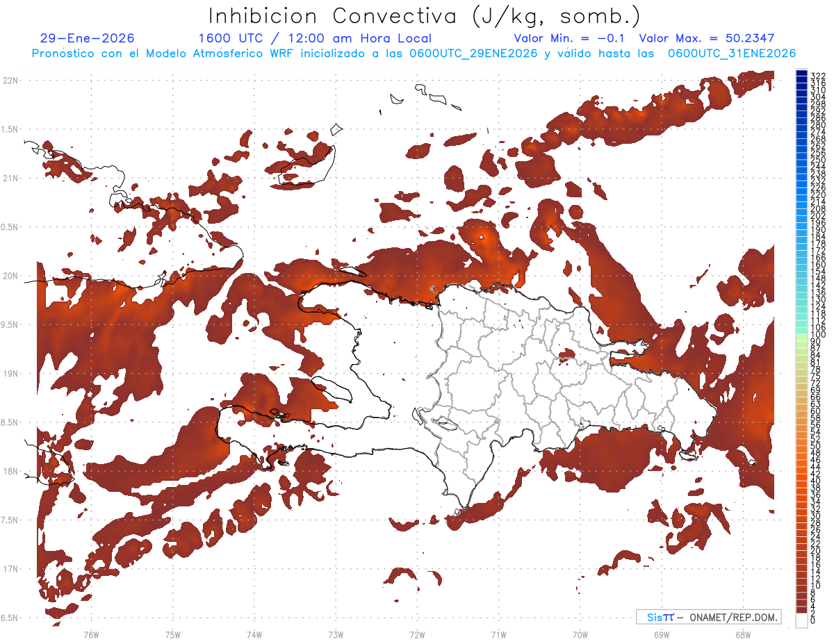The width and height of the screenshot is (834, 644).
Task: Select the "Valor Max. = 50.2347" readout
Action: (706, 39)
